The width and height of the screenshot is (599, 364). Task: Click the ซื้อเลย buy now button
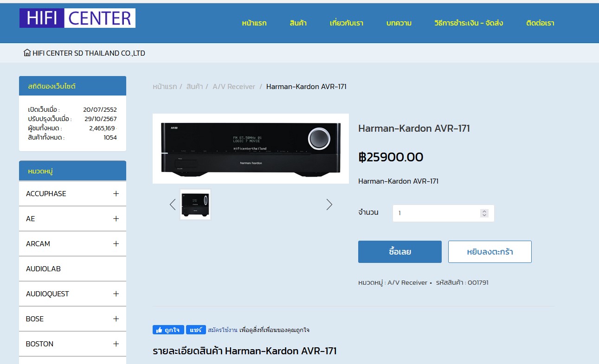[x=400, y=252]
